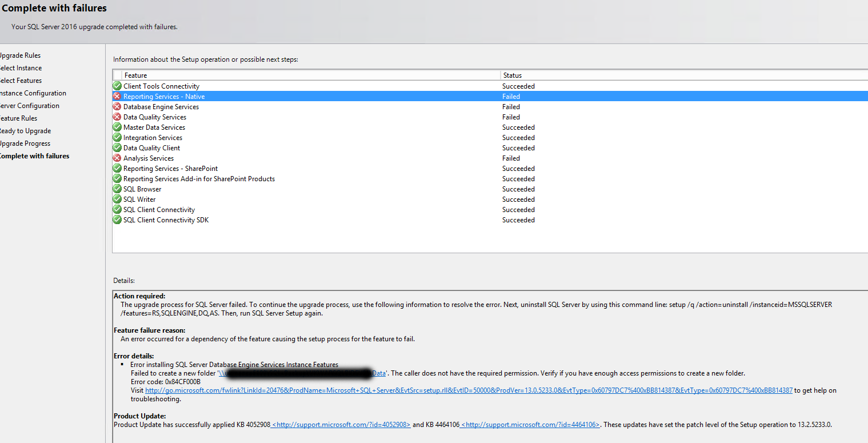
Task: Select the Ready to Upgrade step
Action: pyautogui.click(x=25, y=131)
